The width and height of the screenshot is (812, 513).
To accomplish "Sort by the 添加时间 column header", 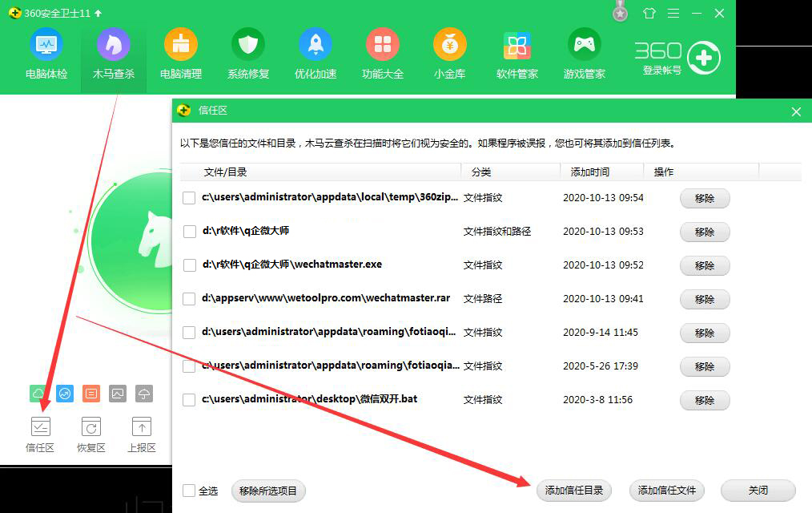I will tap(601, 172).
